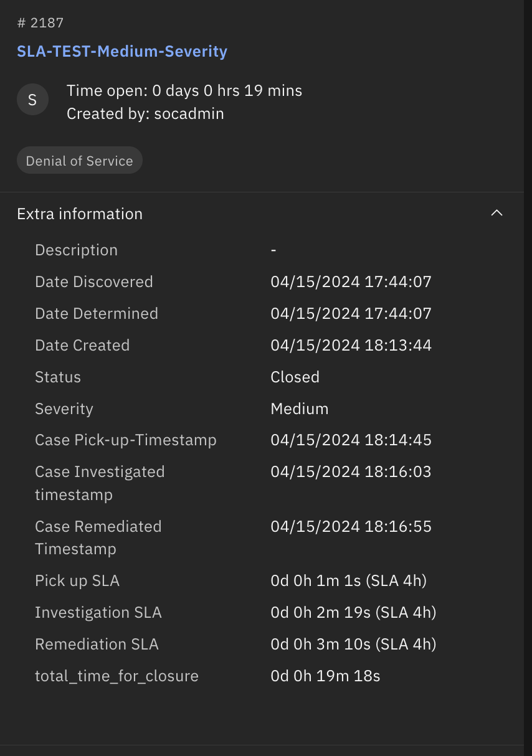The height and width of the screenshot is (756, 532).
Task: Click the Time open duration text
Action: tap(184, 90)
